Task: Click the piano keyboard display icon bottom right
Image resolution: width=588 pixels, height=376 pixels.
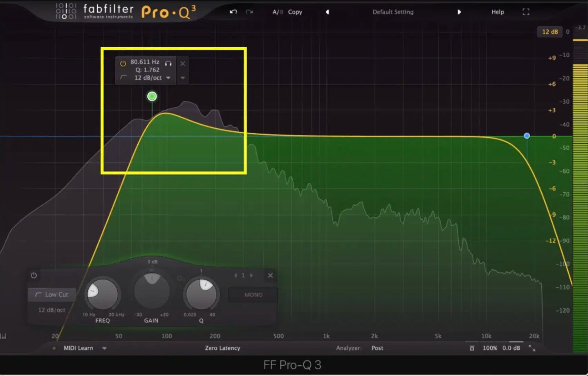Action: click(3, 335)
